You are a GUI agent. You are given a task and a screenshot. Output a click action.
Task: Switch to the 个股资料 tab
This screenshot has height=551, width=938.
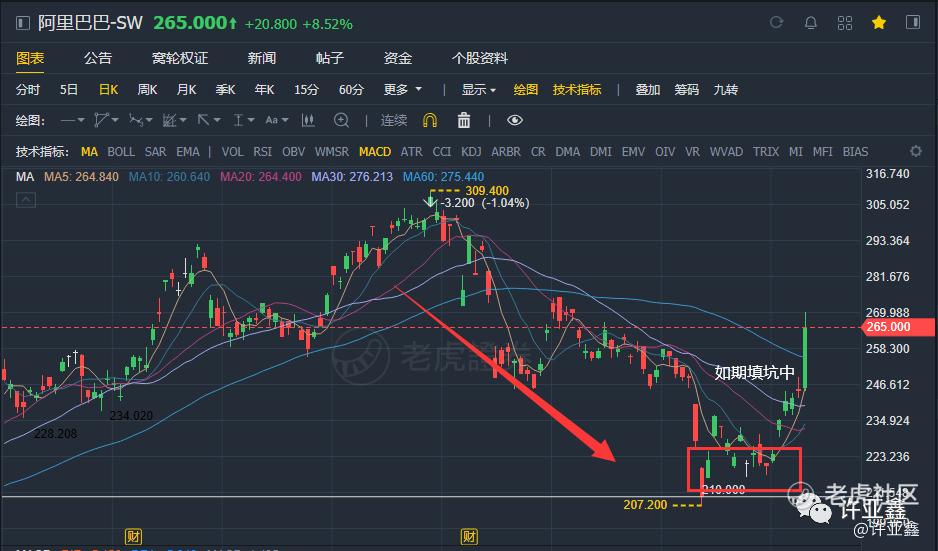(x=480, y=58)
